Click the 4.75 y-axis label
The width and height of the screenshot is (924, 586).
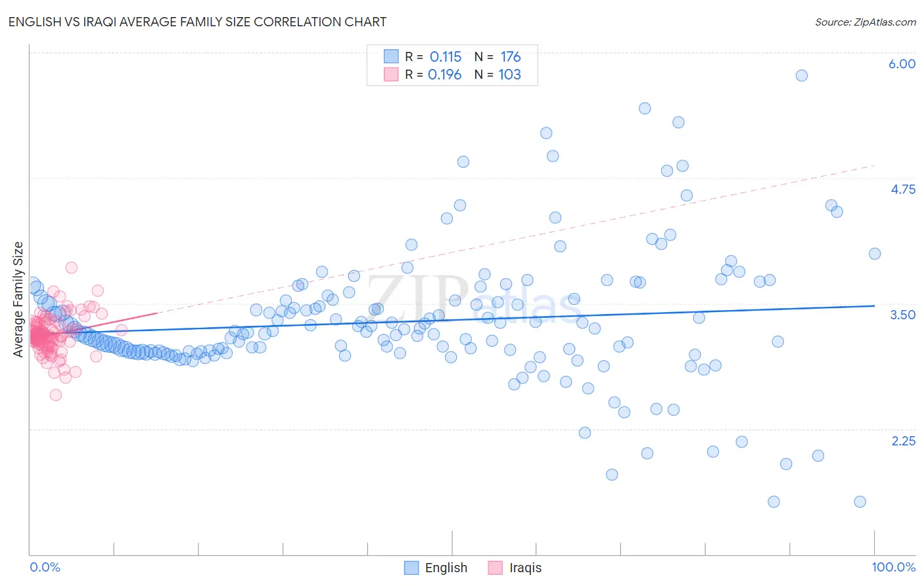[903, 189]
